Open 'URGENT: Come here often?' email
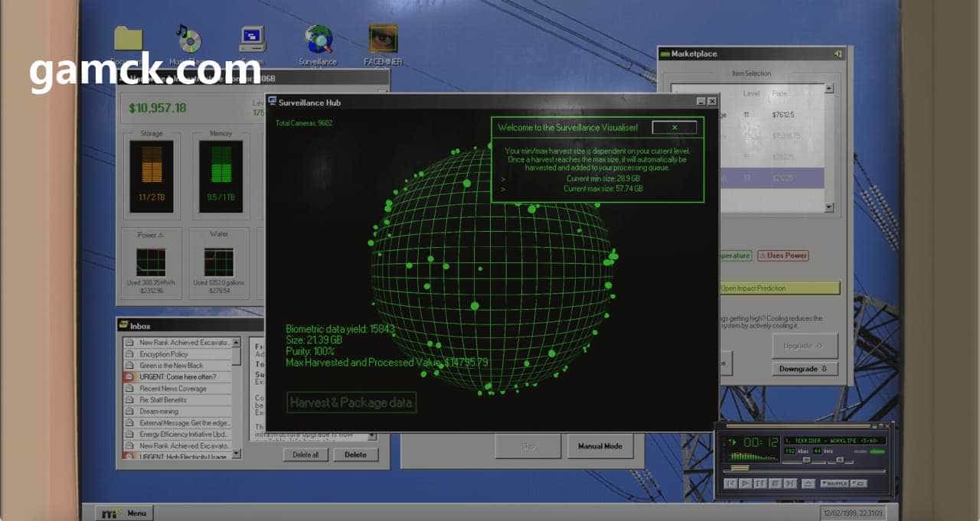 tap(177, 377)
